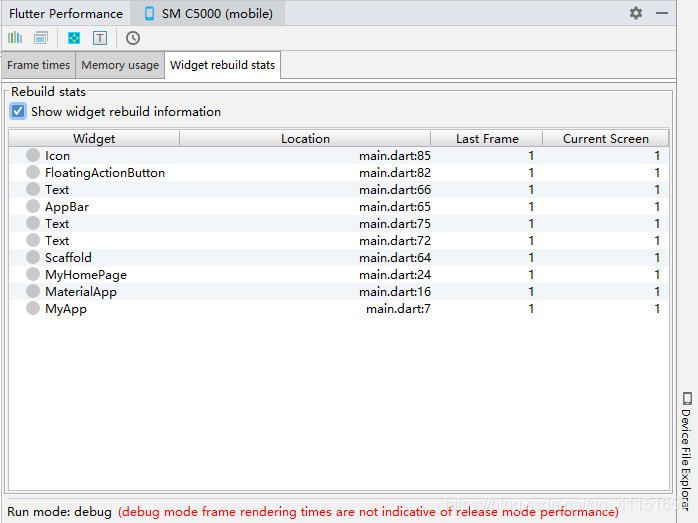Sort by the Last Frame column header
Image resolution: width=698 pixels, height=523 pixels.
click(487, 138)
